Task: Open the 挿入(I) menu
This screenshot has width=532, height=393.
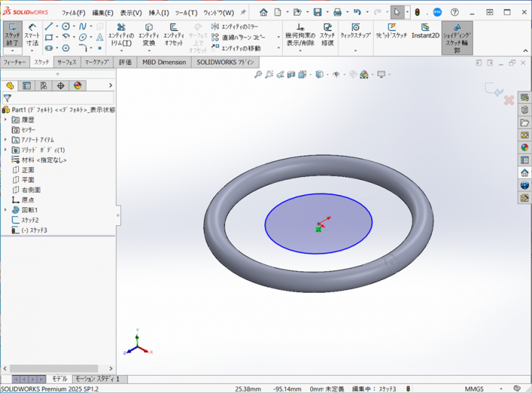Action: [158, 12]
